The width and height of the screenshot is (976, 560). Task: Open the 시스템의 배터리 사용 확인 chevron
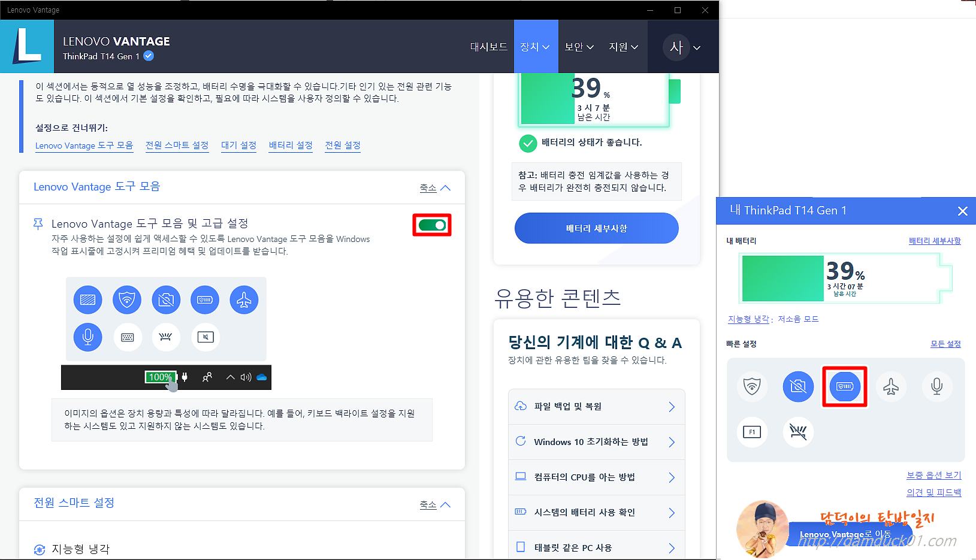(672, 513)
